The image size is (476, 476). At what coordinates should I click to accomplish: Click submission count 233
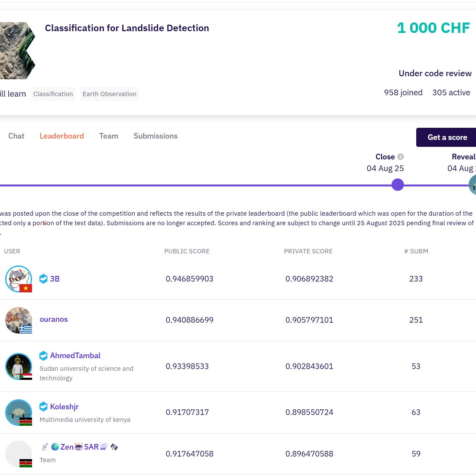pos(416,278)
